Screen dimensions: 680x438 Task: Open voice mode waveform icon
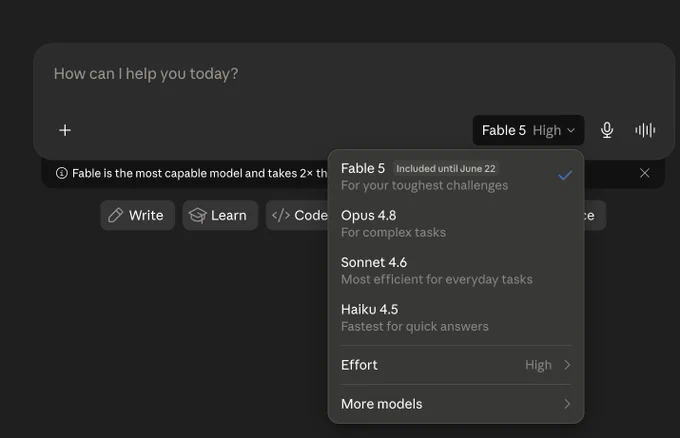click(645, 130)
